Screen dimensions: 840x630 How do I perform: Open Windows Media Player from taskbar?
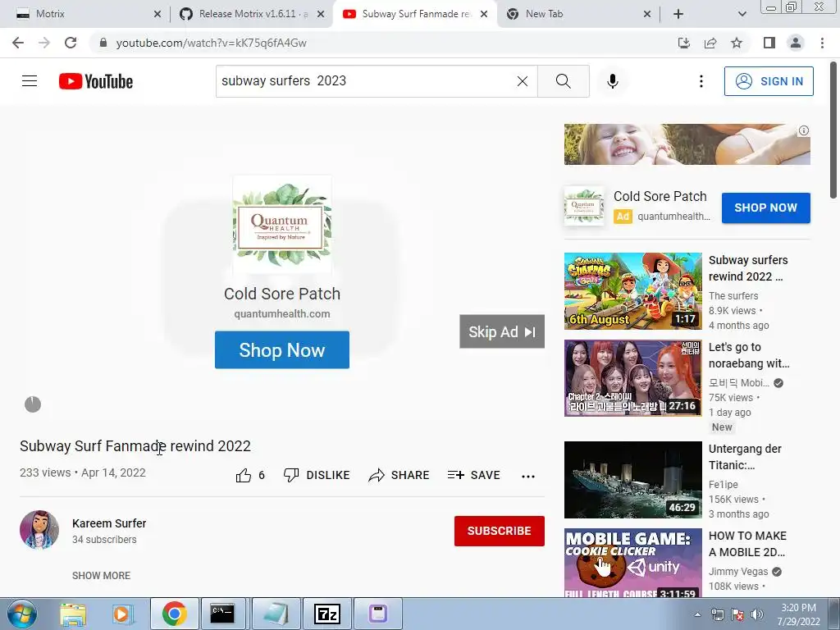click(121, 614)
